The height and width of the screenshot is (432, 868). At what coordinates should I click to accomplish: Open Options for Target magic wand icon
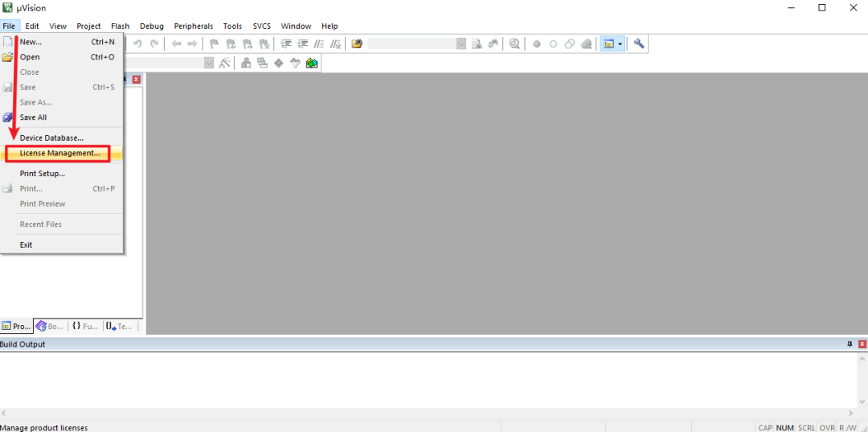point(224,63)
